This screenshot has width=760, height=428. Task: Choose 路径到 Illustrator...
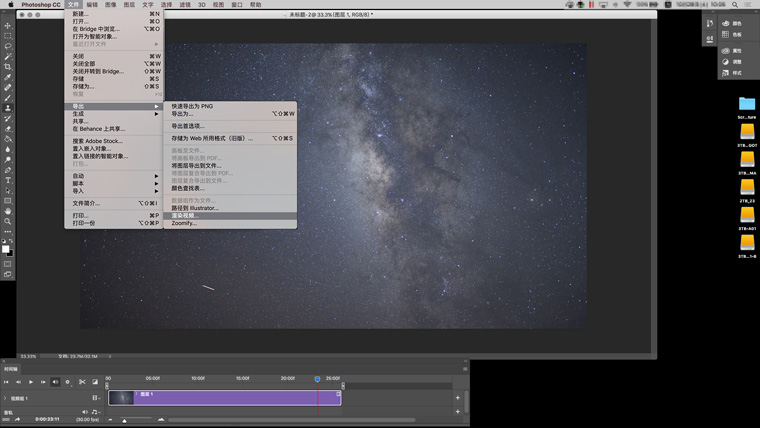[230, 208]
